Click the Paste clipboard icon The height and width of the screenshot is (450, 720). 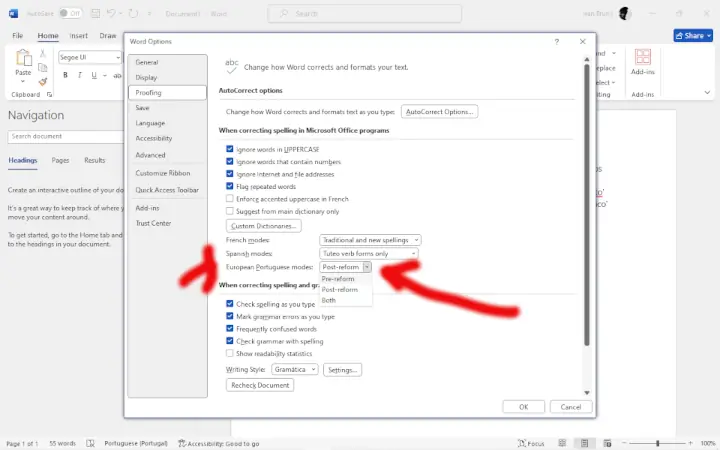(x=23, y=58)
